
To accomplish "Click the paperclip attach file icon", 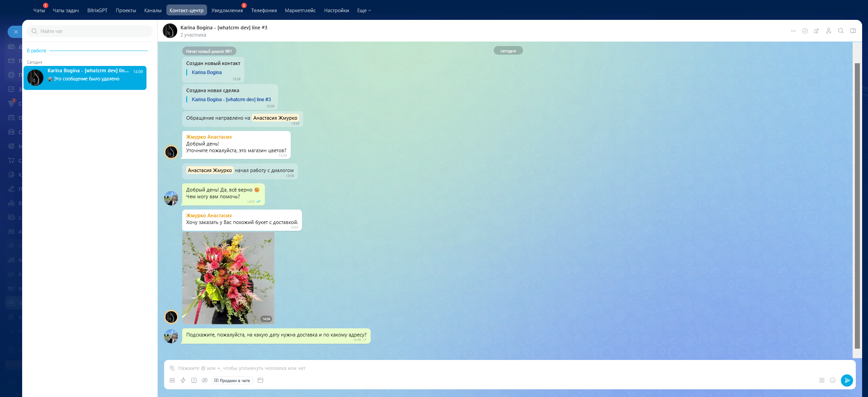I will 172,368.
